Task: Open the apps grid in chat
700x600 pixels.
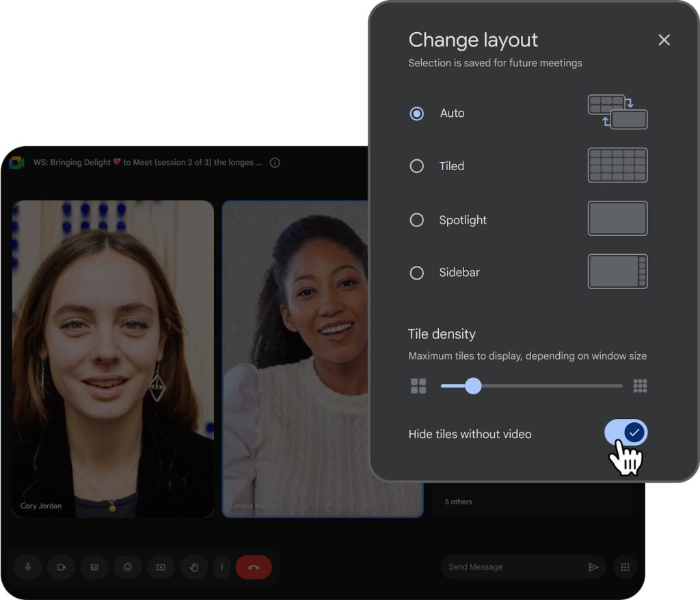Action: pos(624,567)
